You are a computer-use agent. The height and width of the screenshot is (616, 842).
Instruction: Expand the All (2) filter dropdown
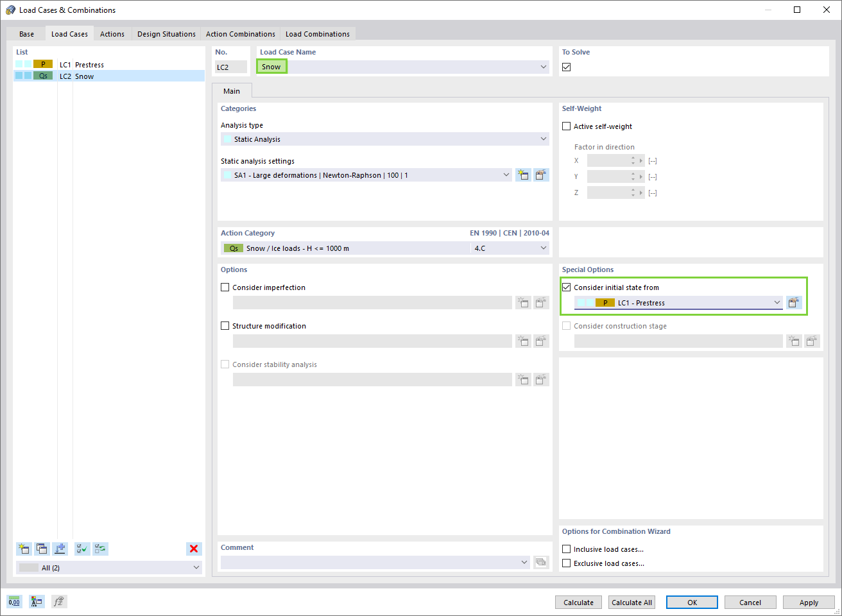(x=196, y=567)
